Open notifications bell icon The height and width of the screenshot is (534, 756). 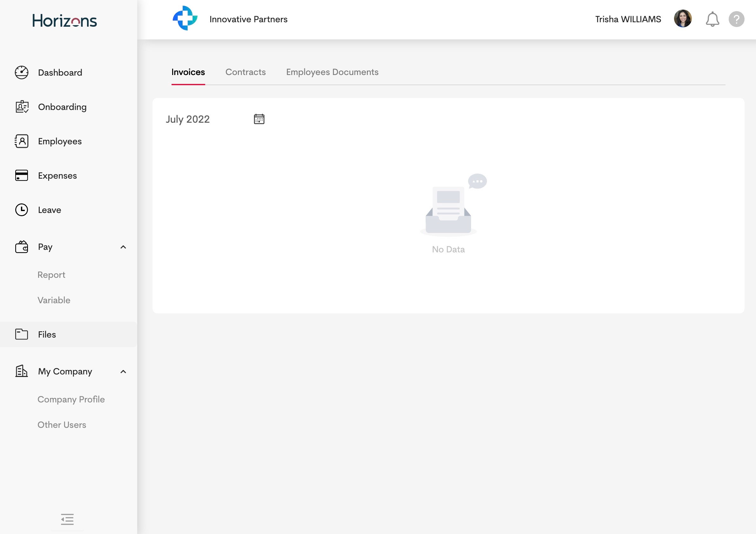pos(712,19)
